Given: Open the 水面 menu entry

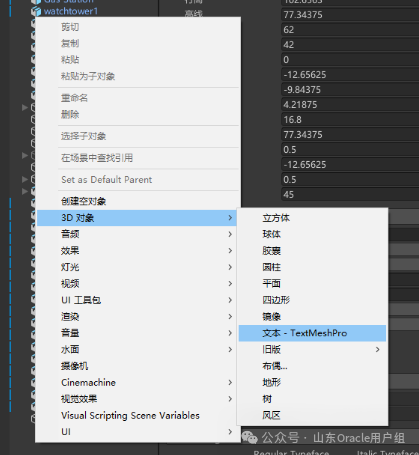Looking at the screenshot, I should pos(137,350).
